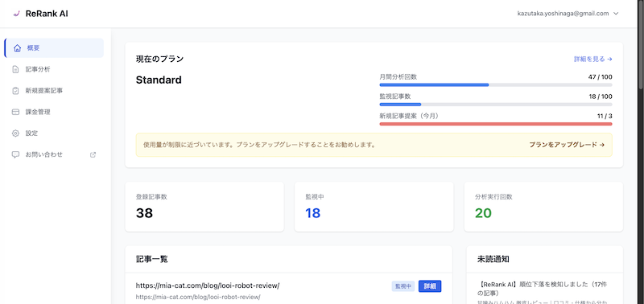Click the gear icon beside 設定
Viewport: 644px width, 304px height.
[15, 134]
